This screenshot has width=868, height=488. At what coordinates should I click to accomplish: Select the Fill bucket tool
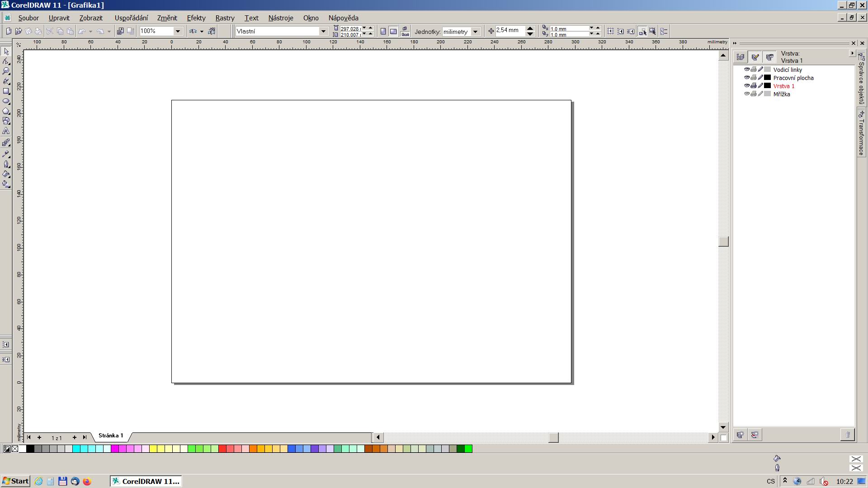click(6, 174)
